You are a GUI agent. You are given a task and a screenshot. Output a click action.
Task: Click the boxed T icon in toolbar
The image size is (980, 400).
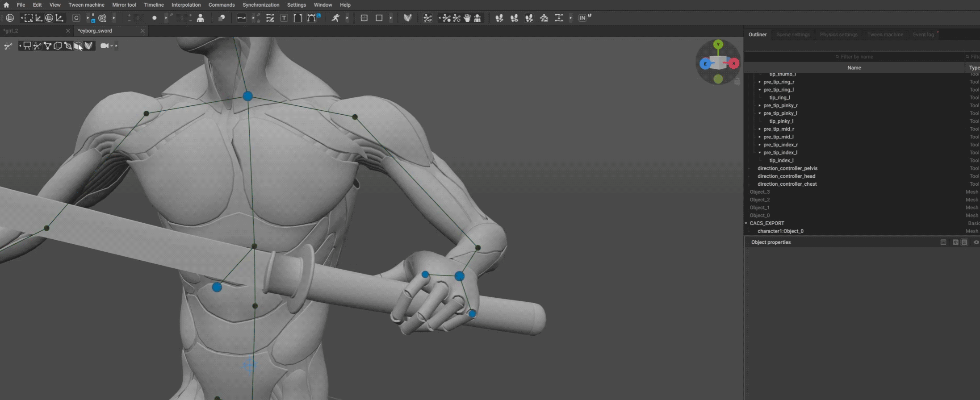tap(284, 18)
